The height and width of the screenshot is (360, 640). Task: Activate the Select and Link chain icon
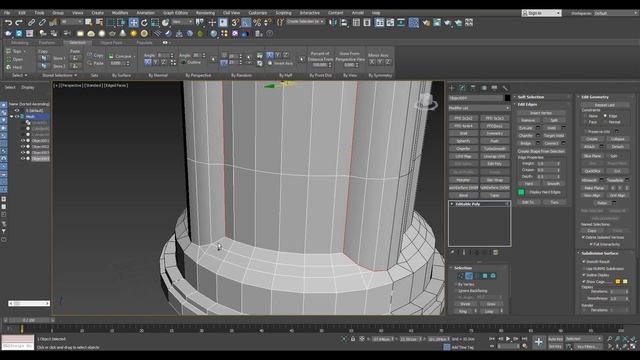[31, 22]
